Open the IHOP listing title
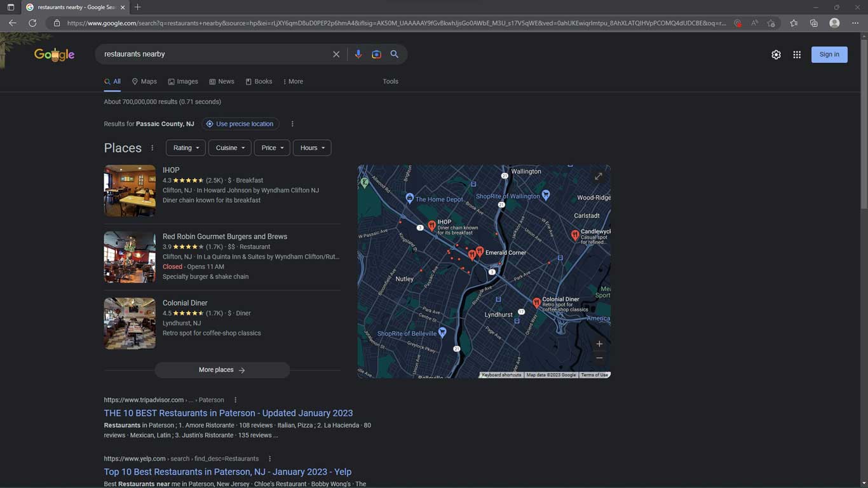The image size is (868, 488). (171, 170)
